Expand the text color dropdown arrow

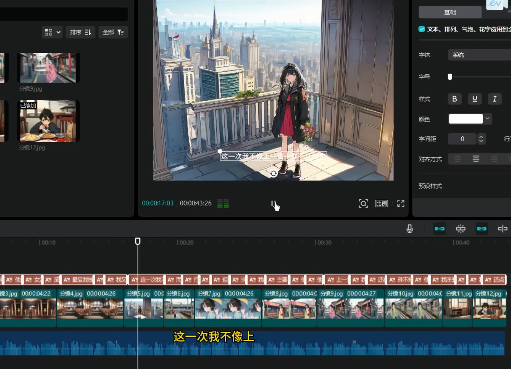(x=488, y=119)
